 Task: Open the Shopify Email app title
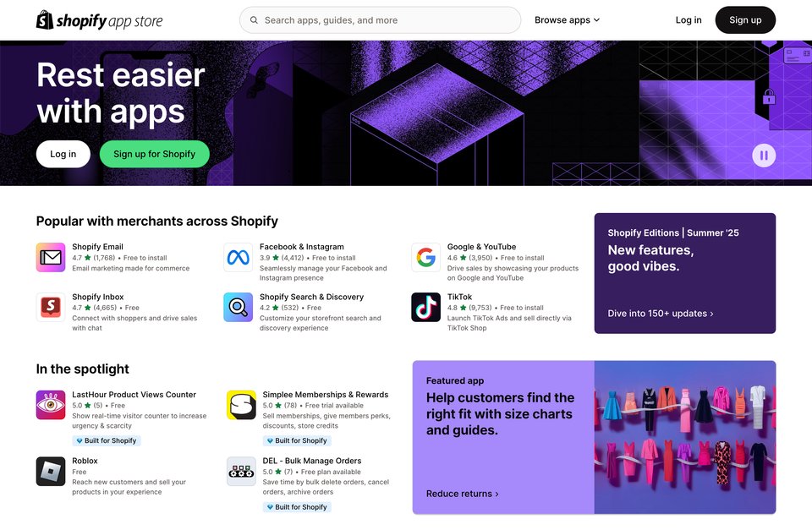click(x=97, y=247)
